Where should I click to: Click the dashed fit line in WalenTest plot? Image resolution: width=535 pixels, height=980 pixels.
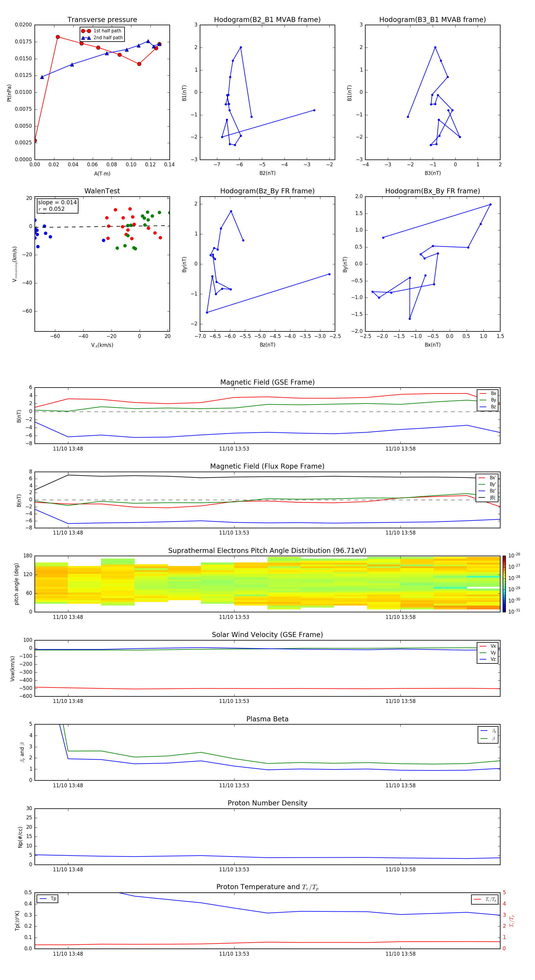[102, 226]
